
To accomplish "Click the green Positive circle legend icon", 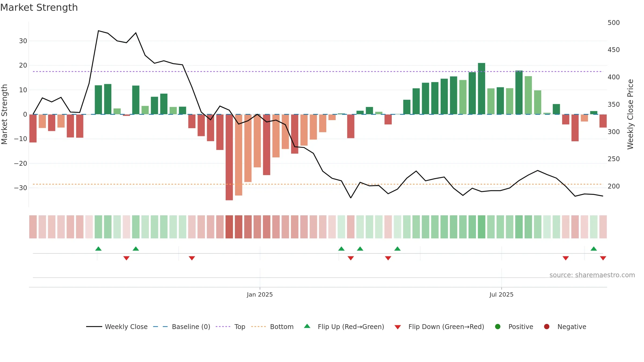I will coord(498,327).
